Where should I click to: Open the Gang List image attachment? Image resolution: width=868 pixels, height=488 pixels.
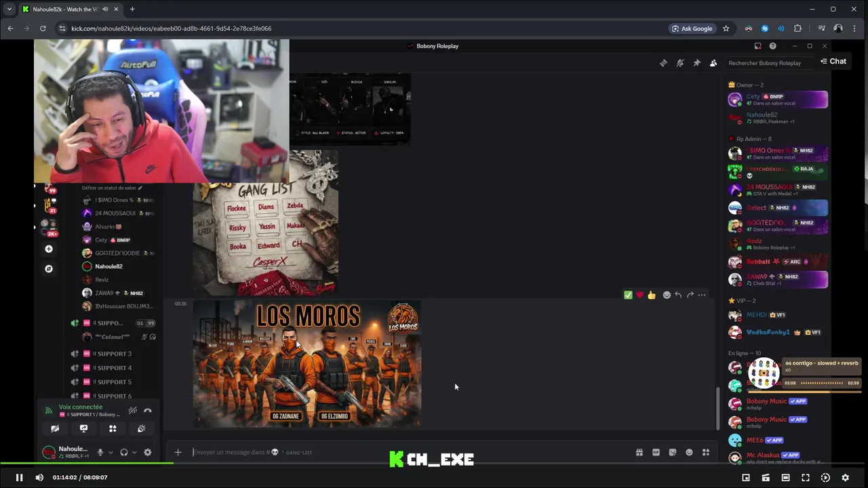pyautogui.click(x=265, y=222)
